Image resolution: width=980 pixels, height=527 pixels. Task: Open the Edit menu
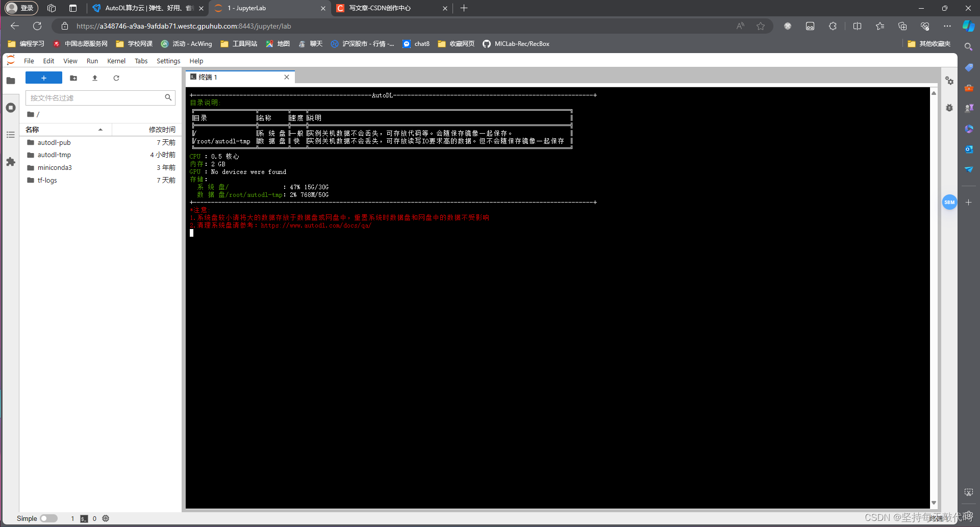[x=48, y=61]
